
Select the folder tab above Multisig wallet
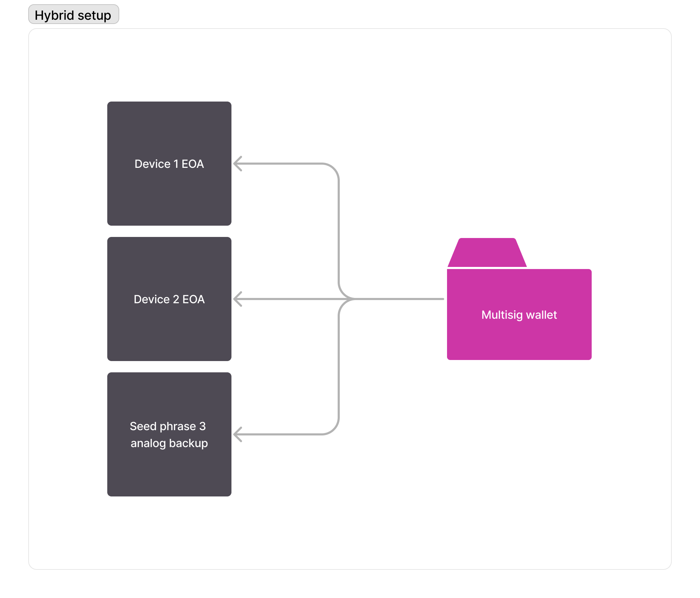point(487,252)
